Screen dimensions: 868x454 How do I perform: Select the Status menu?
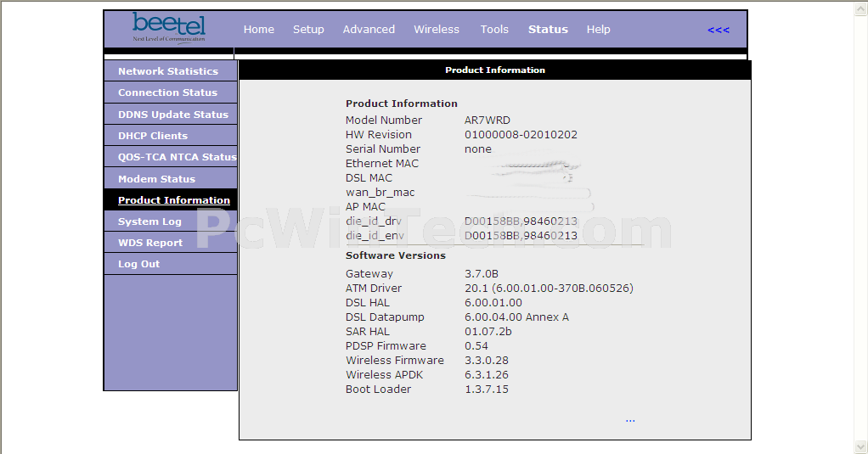point(548,30)
